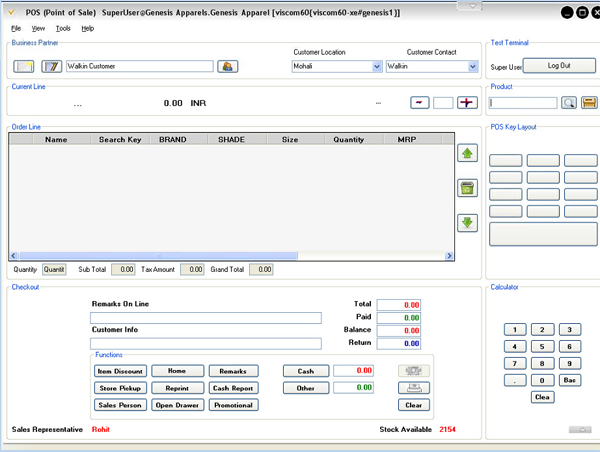The image size is (600, 452).
Task: Open the Tools menu
Action: coord(63,28)
